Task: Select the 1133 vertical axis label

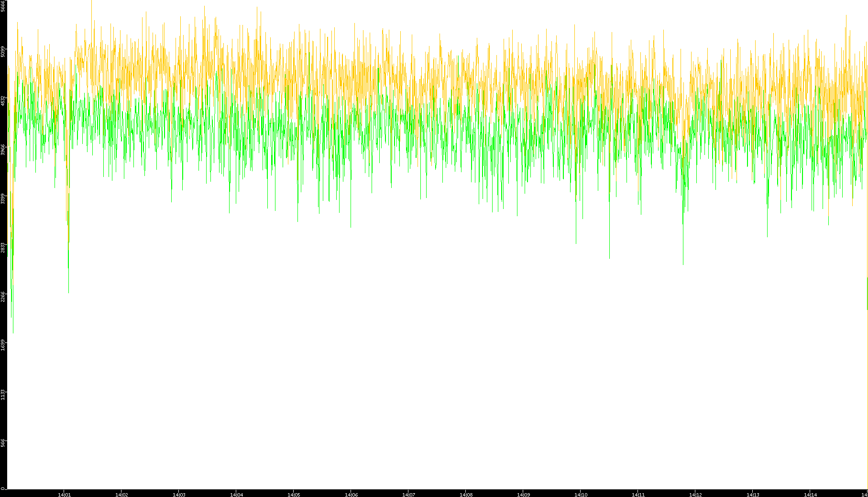Action: tap(3, 395)
